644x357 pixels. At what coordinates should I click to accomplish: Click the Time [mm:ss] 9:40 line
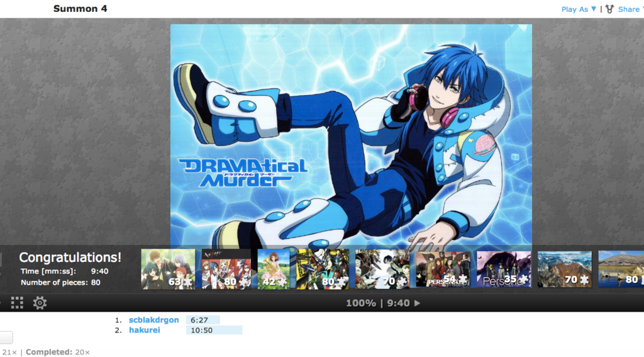[x=65, y=271]
